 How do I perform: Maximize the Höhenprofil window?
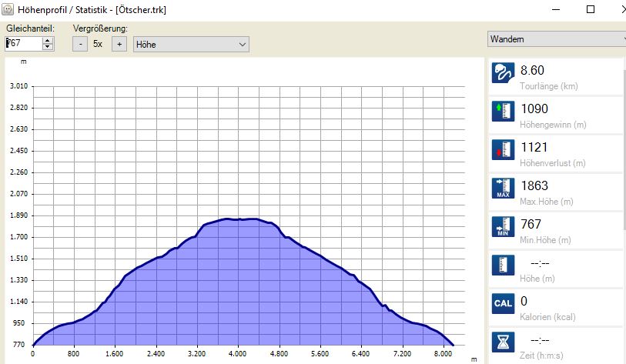point(591,9)
